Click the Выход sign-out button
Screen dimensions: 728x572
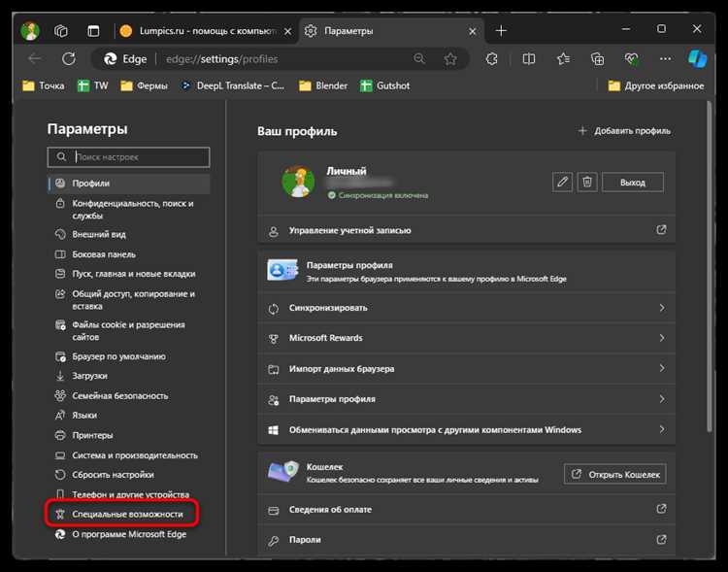(x=632, y=183)
